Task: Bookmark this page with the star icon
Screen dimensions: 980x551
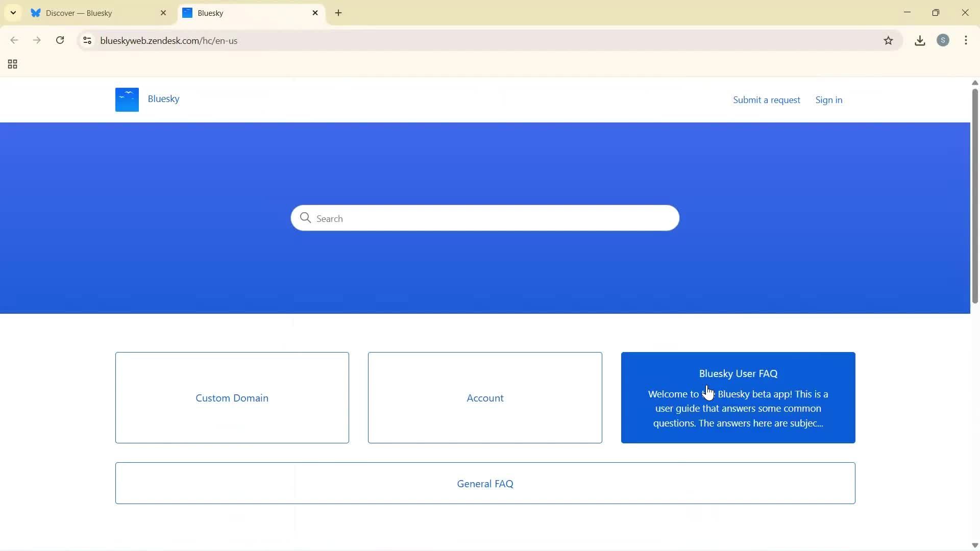Action: click(888, 40)
